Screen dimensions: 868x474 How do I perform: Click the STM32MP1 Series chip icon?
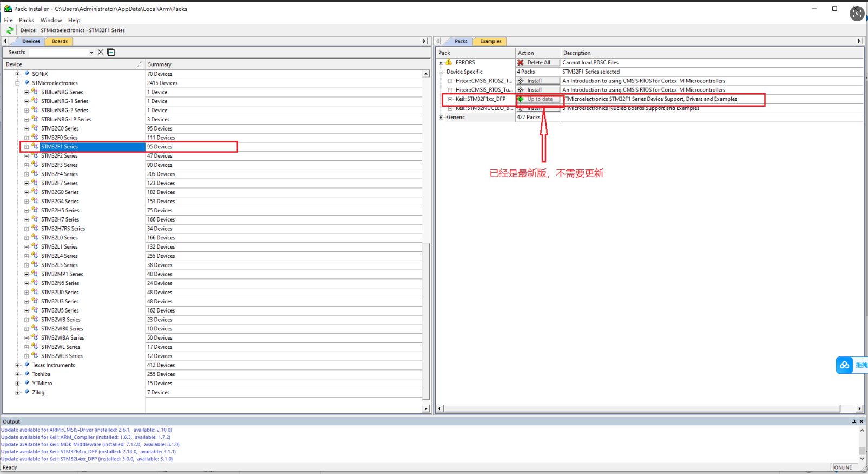35,274
